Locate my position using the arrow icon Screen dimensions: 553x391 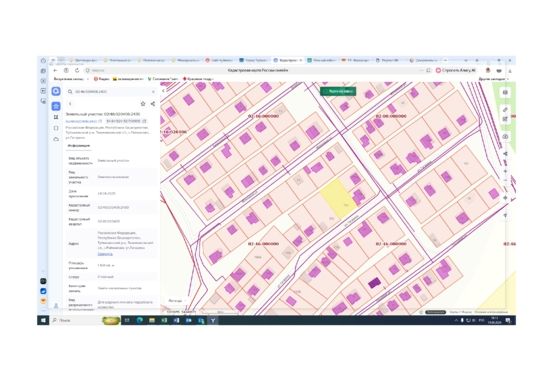[505, 215]
